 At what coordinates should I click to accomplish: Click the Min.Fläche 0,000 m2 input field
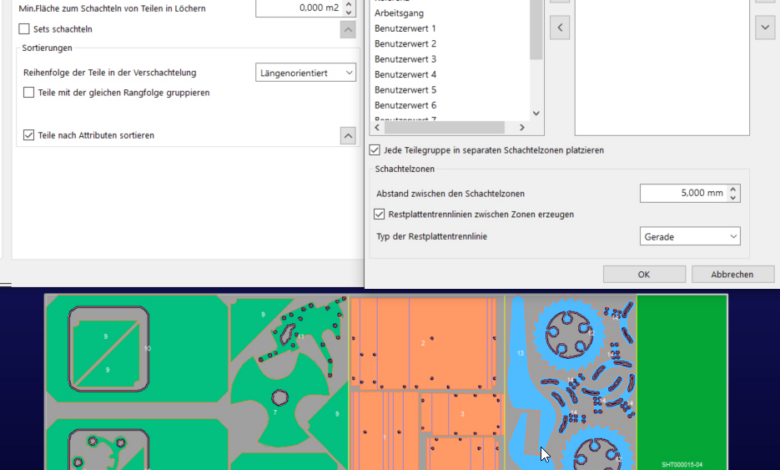[x=299, y=8]
